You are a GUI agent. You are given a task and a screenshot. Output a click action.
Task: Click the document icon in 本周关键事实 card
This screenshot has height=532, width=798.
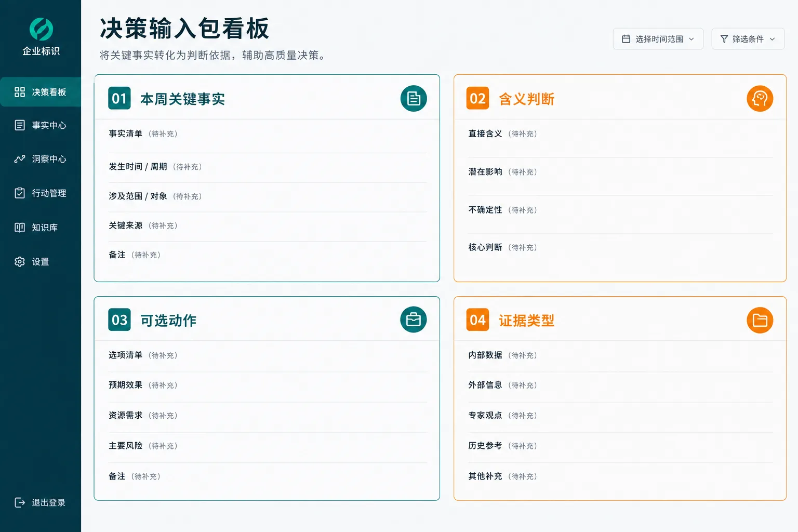click(x=414, y=98)
